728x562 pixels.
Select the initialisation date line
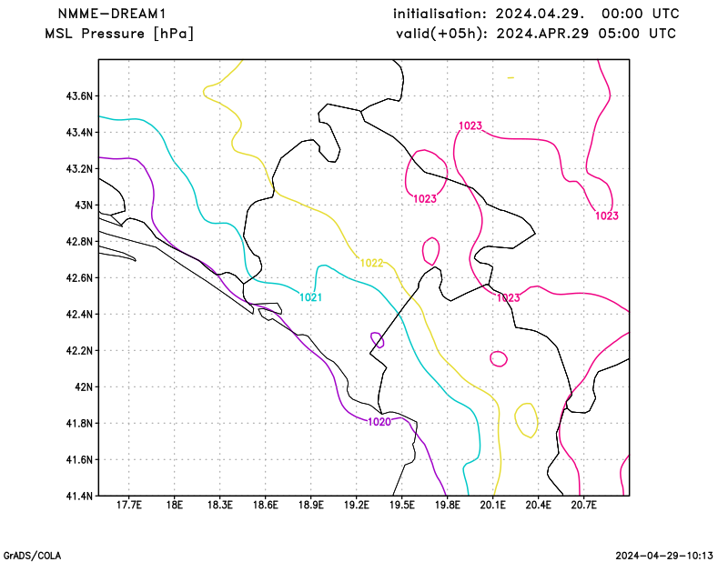pos(536,14)
